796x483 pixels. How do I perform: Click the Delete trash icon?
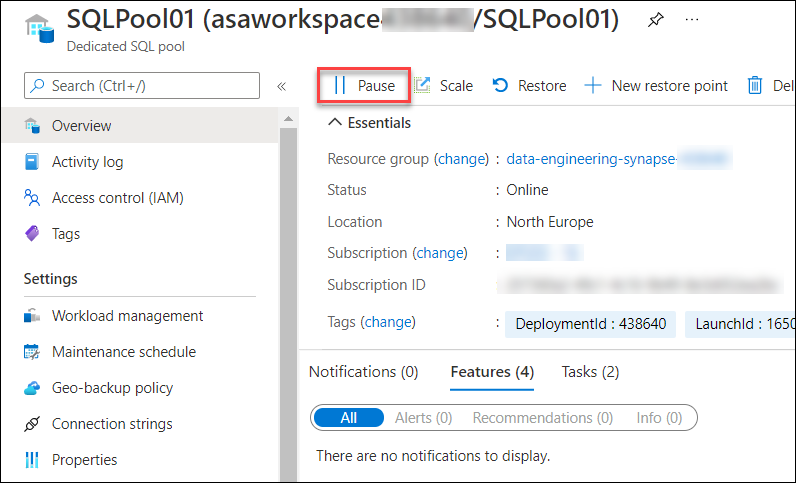755,85
